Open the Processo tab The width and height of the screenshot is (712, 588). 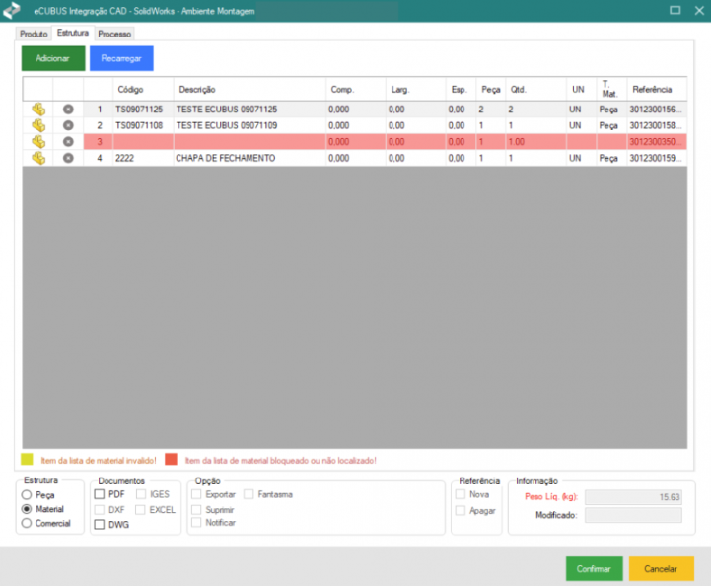(x=114, y=34)
